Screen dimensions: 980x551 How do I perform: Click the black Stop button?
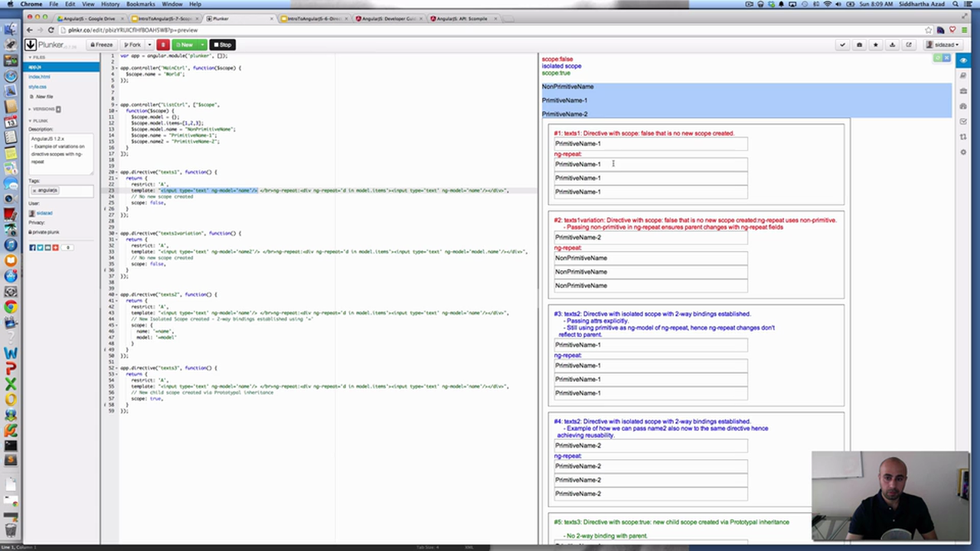222,45
